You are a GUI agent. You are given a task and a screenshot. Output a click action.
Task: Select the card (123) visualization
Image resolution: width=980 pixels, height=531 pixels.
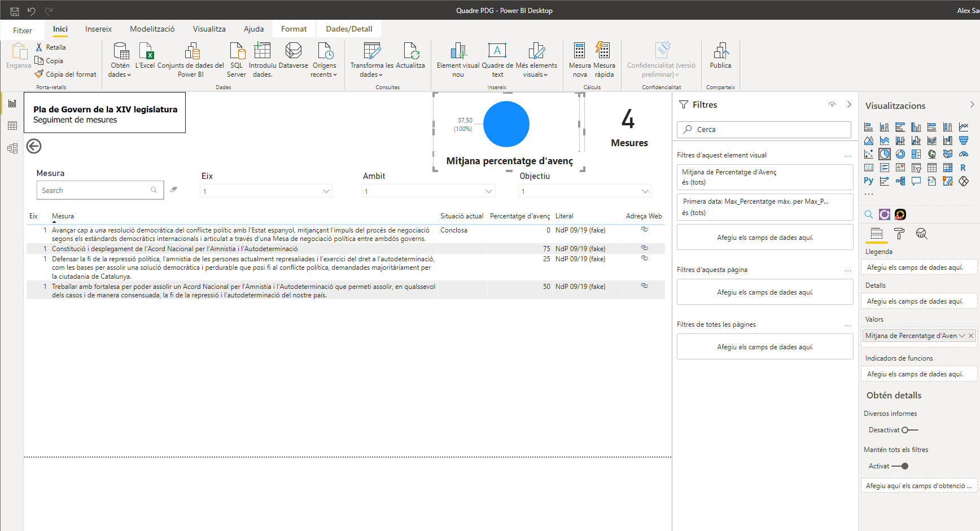pyautogui.click(x=868, y=168)
